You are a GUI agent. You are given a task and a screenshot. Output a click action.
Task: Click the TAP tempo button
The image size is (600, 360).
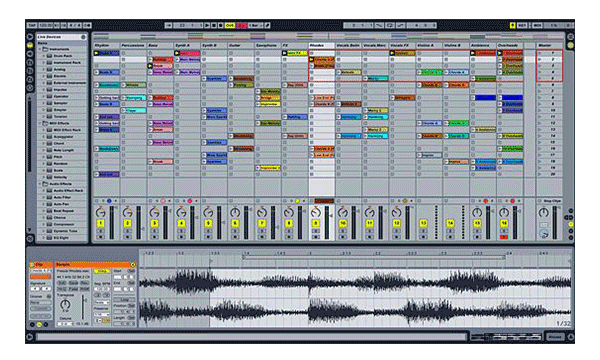pos(32,25)
